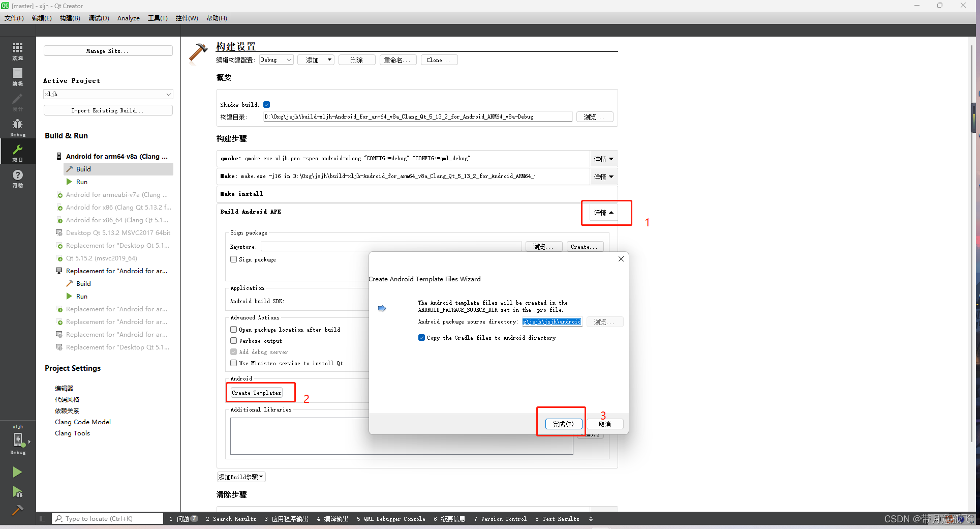Close the Create Android Template wizard
Viewport: 980px width, 529px height.
point(621,259)
